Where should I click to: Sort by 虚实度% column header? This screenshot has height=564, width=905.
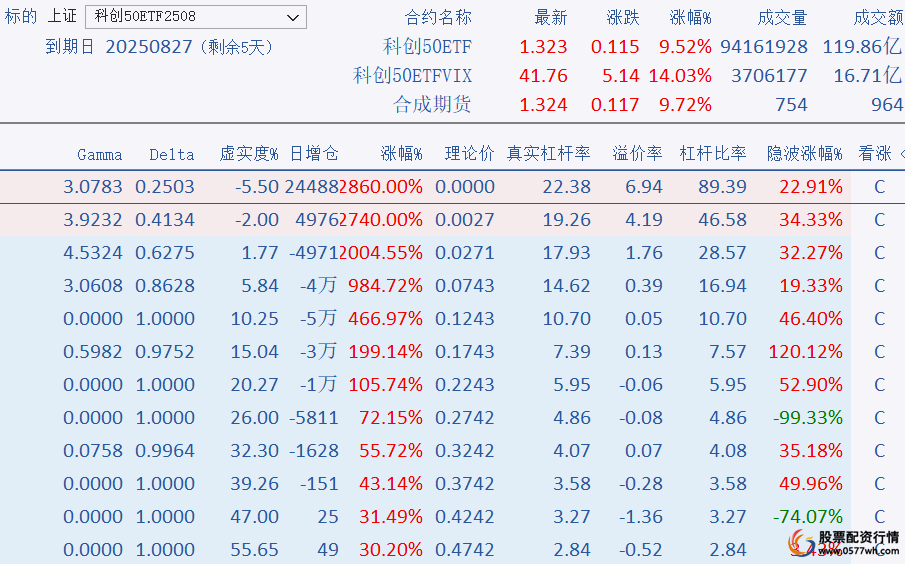[249, 154]
